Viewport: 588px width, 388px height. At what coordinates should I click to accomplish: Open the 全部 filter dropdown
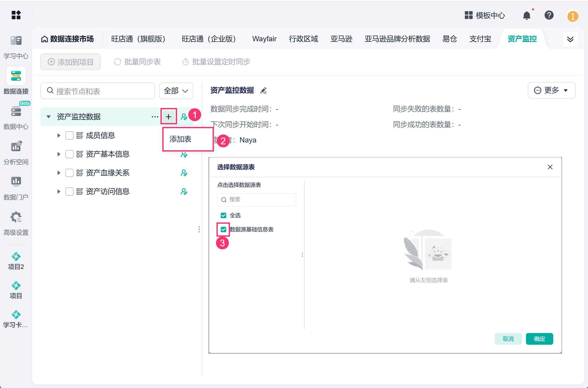coord(176,91)
